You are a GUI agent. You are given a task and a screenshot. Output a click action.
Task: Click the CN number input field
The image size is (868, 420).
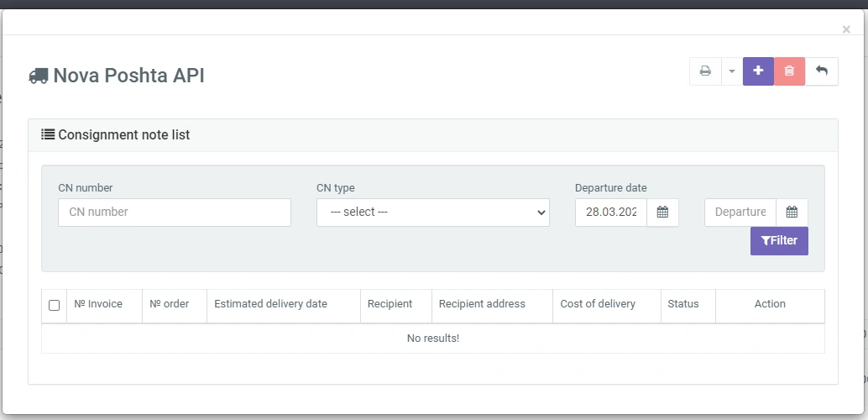tap(175, 213)
